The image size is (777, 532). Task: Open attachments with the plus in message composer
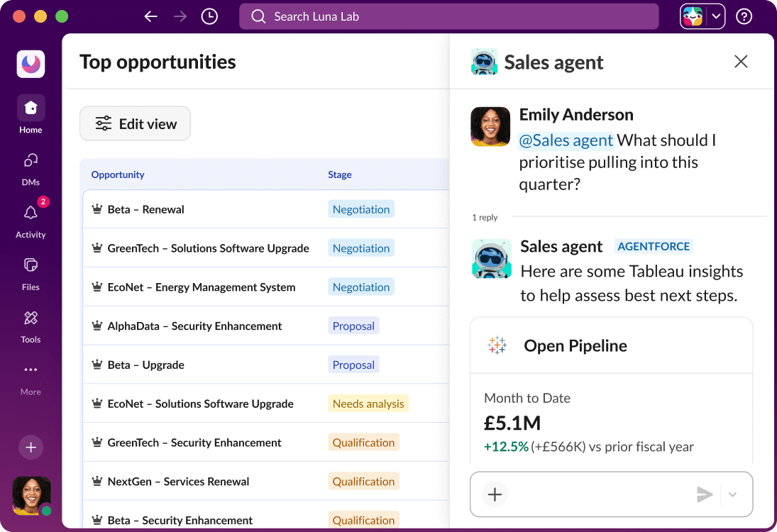click(494, 494)
